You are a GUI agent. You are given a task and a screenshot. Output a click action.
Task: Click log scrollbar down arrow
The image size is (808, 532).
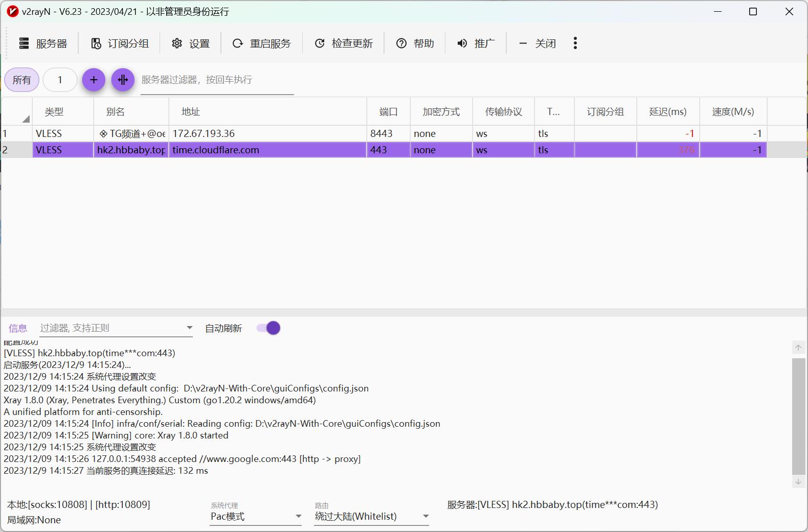pyautogui.click(x=798, y=482)
